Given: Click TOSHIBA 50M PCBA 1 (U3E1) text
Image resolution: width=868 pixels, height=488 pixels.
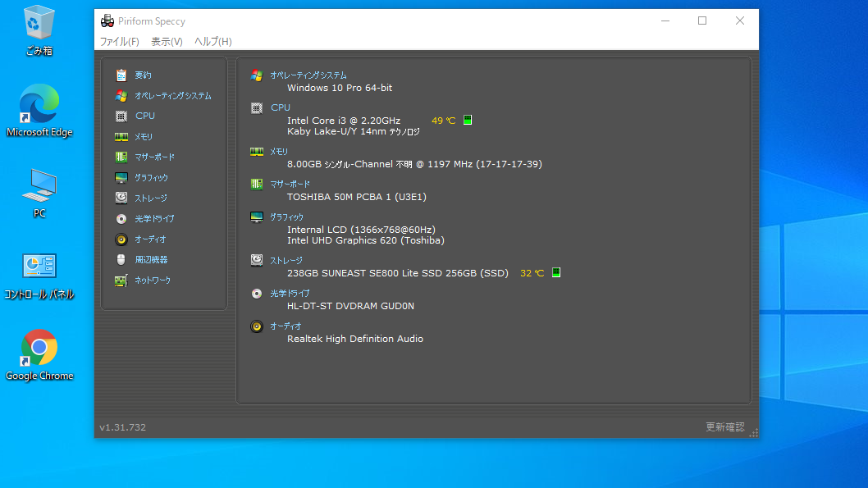Looking at the screenshot, I should tap(357, 197).
